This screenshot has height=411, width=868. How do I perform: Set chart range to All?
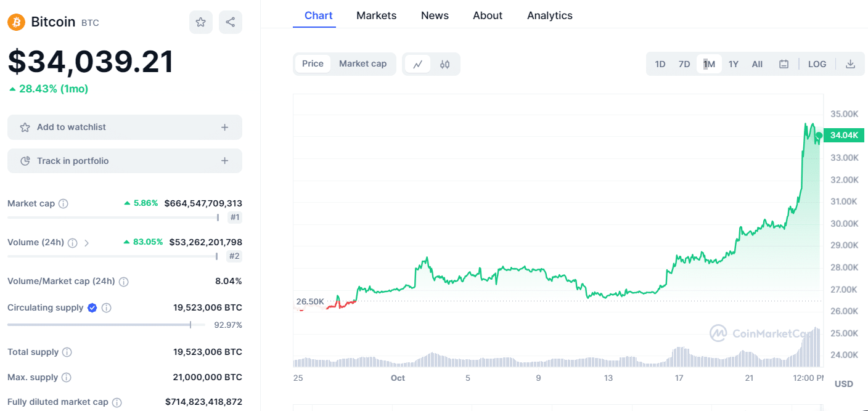coord(757,64)
